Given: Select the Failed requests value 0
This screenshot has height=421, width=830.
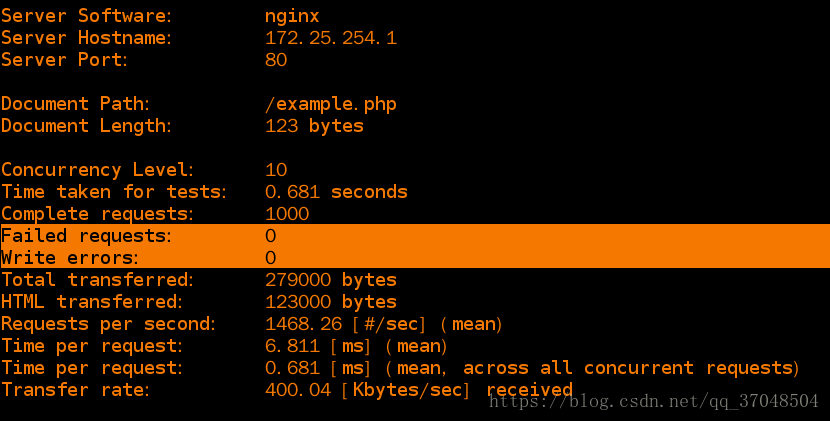Looking at the screenshot, I should pos(270,236).
